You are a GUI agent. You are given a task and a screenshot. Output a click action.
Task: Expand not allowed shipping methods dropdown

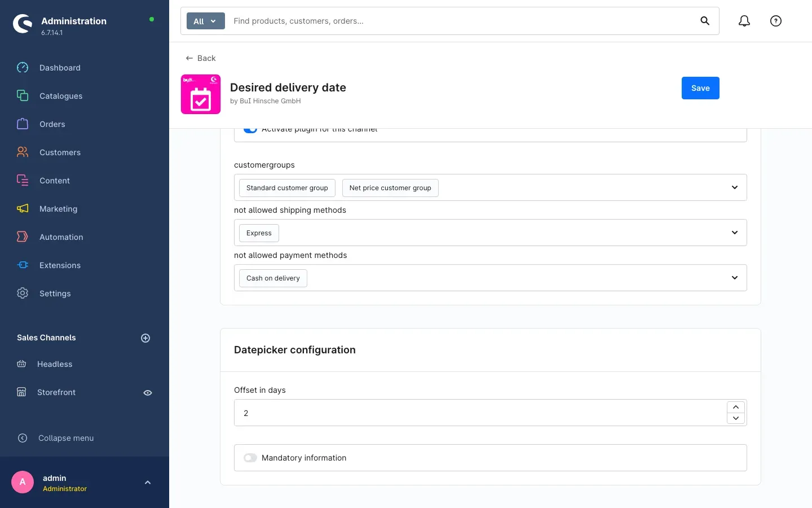(735, 233)
